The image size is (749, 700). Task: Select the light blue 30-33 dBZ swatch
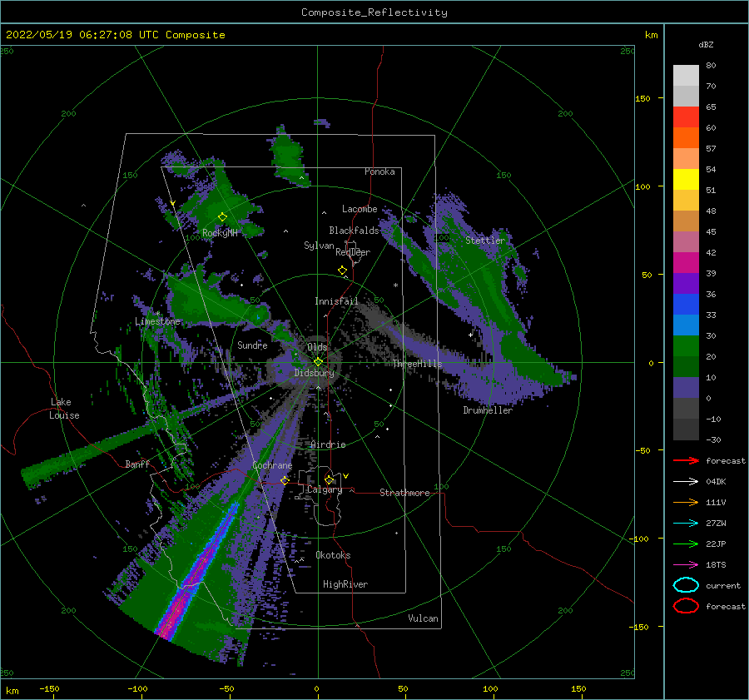tap(686, 325)
